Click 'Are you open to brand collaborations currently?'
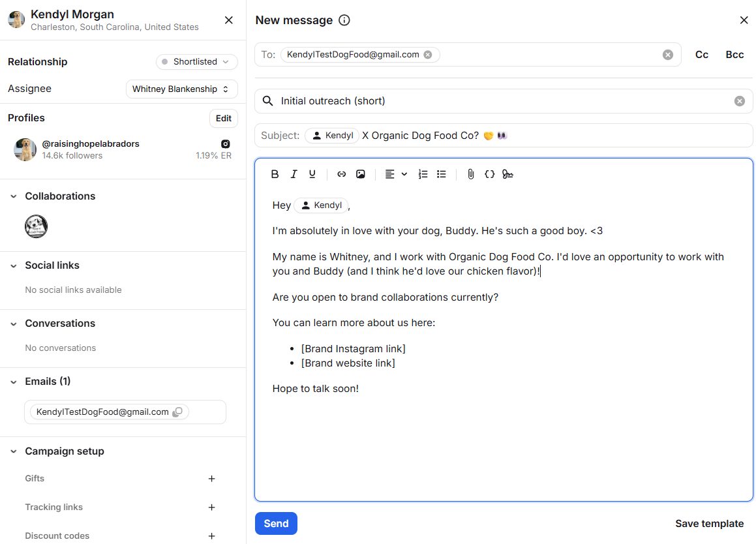The height and width of the screenshot is (544, 756). coord(386,297)
